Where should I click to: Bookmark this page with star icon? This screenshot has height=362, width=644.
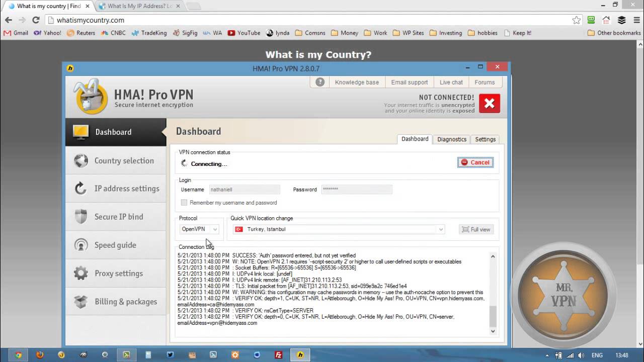pyautogui.click(x=577, y=20)
